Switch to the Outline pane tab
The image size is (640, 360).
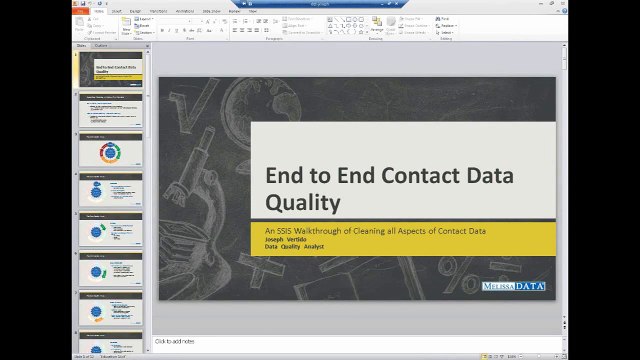coord(101,46)
